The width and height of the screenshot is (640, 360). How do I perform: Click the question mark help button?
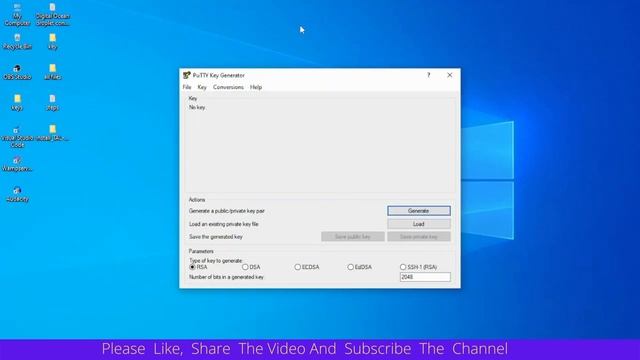[429, 75]
